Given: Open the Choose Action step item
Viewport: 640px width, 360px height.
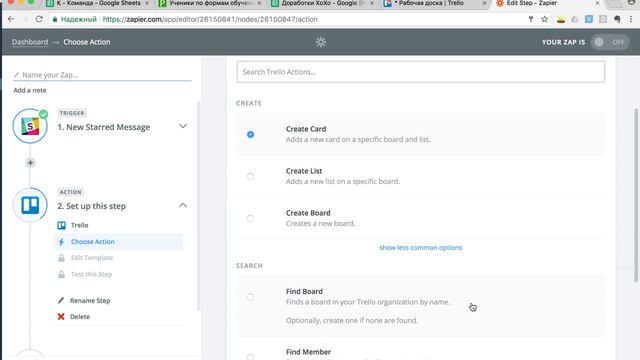Looking at the screenshot, I should 118,242.
